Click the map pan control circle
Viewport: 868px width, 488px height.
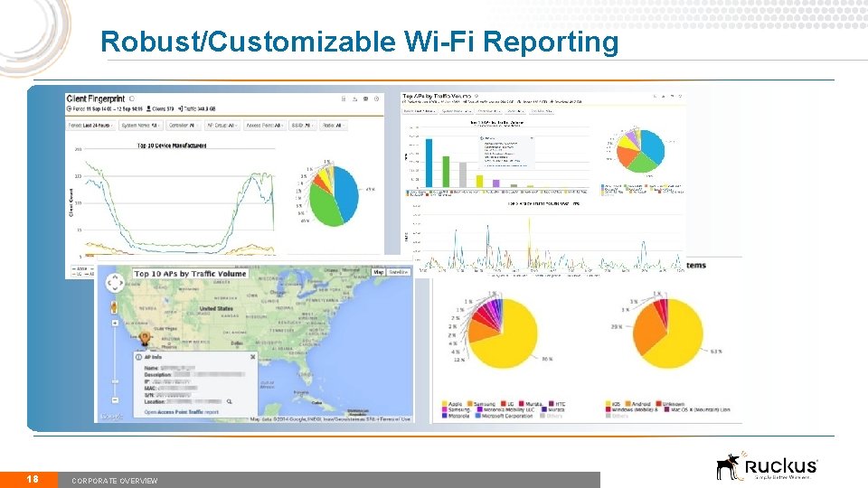pyautogui.click(x=115, y=283)
